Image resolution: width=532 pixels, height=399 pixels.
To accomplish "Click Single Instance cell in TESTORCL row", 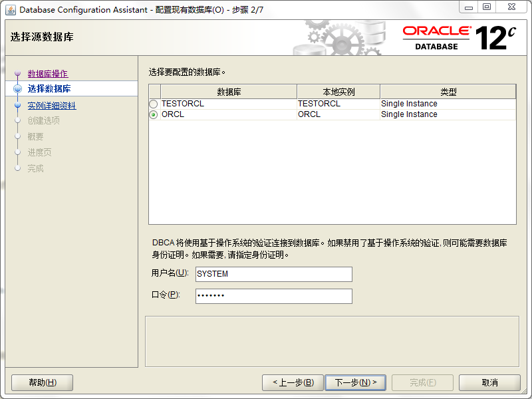I will click(448, 104).
